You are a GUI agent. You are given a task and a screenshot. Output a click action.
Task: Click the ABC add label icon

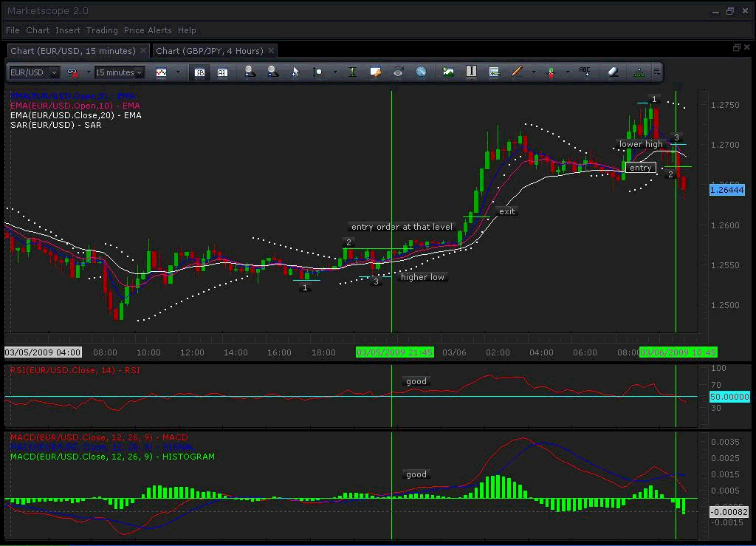[585, 72]
